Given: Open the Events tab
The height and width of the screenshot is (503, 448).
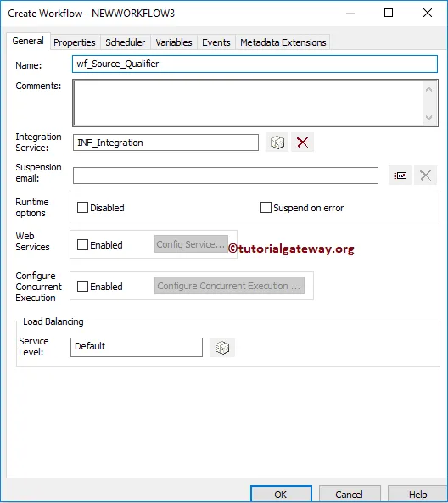Looking at the screenshot, I should click(216, 42).
